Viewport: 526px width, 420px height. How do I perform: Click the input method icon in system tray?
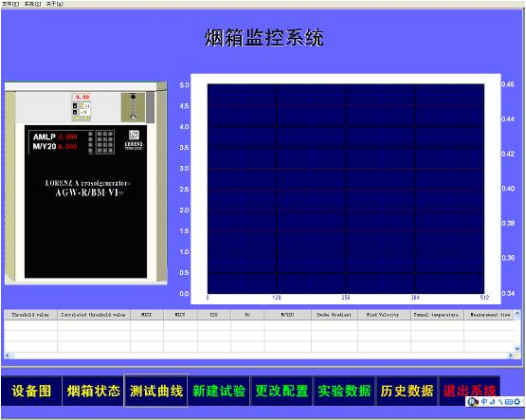point(473,402)
